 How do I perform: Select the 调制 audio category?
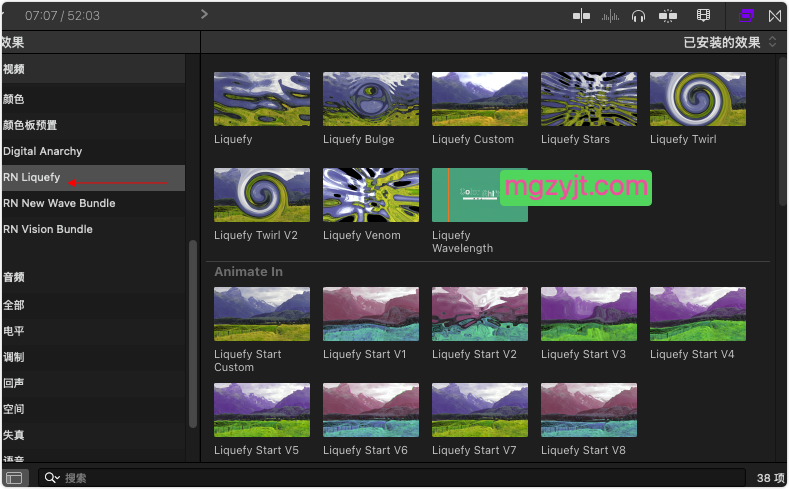click(x=93, y=357)
